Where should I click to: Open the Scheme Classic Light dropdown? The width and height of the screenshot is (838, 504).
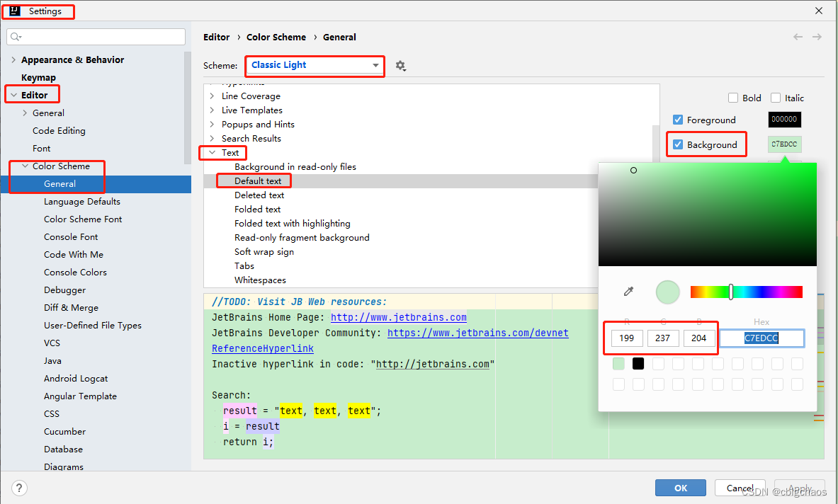pyautogui.click(x=315, y=65)
